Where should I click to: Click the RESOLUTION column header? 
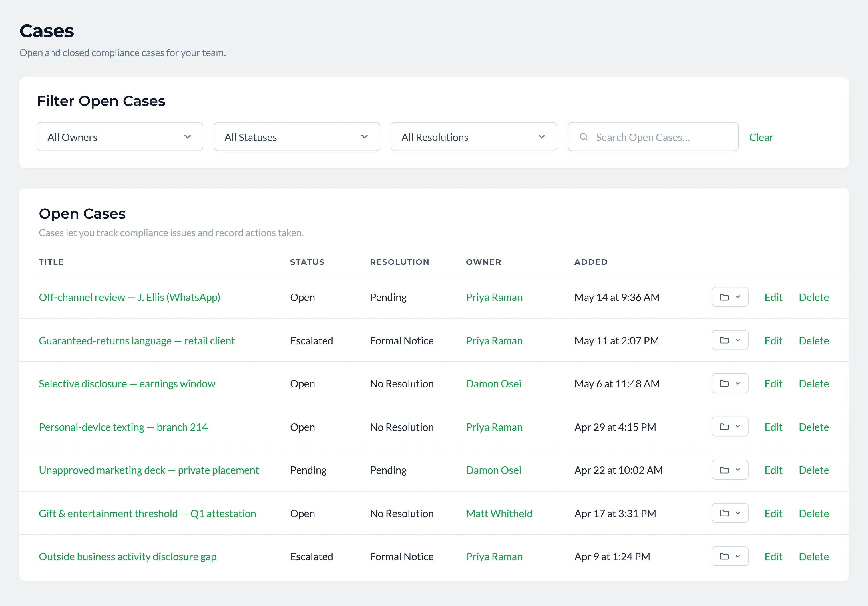400,262
